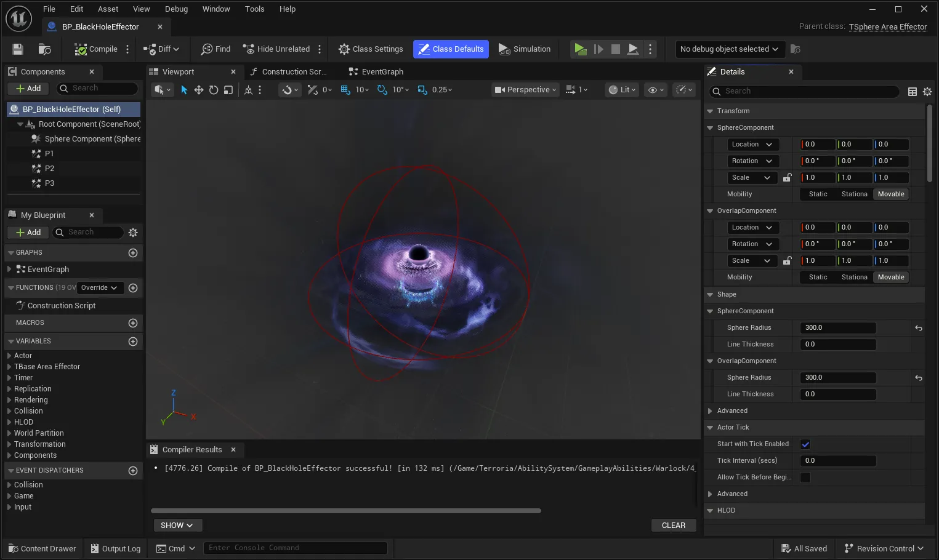
Task: Select the Translate move tool
Action: [x=199, y=90]
